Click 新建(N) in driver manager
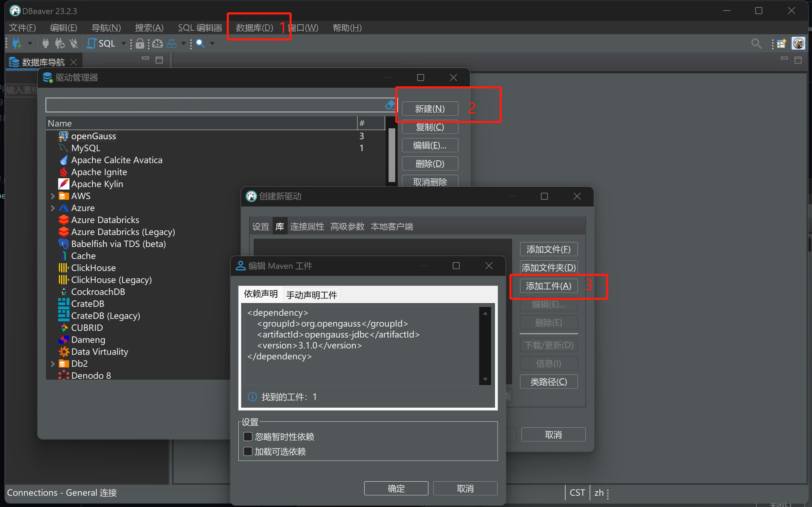This screenshot has width=812, height=507. [430, 109]
